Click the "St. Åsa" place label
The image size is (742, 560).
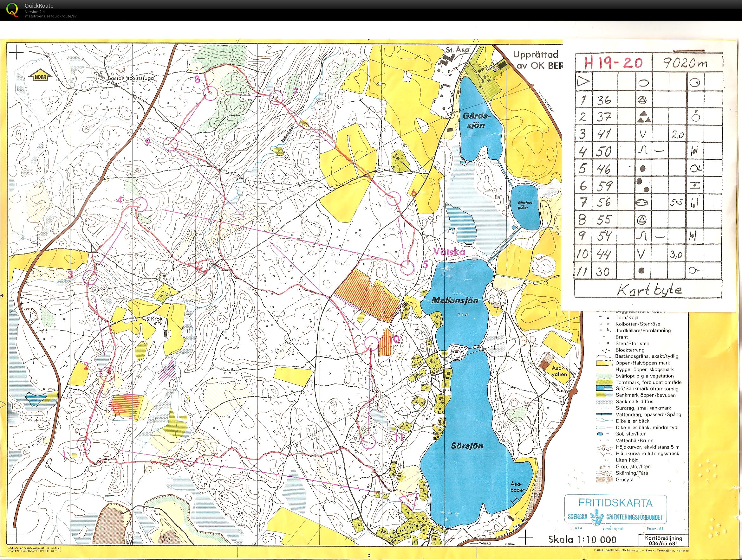coord(457,50)
